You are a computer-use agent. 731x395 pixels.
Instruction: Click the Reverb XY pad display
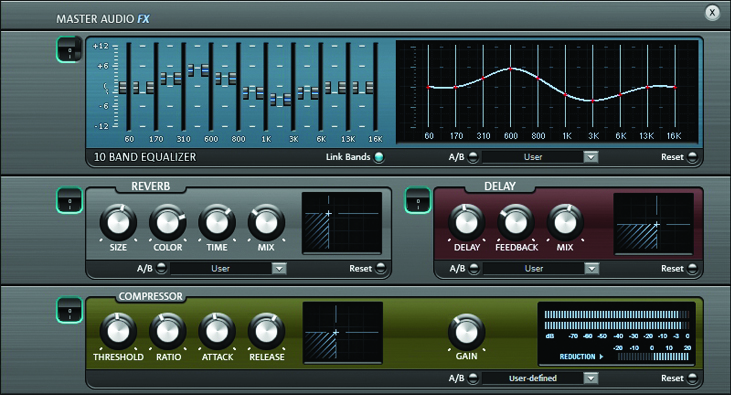(x=342, y=223)
